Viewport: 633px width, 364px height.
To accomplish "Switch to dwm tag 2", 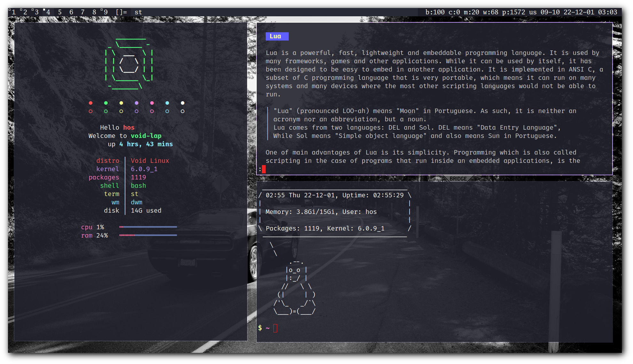I will coord(25,12).
